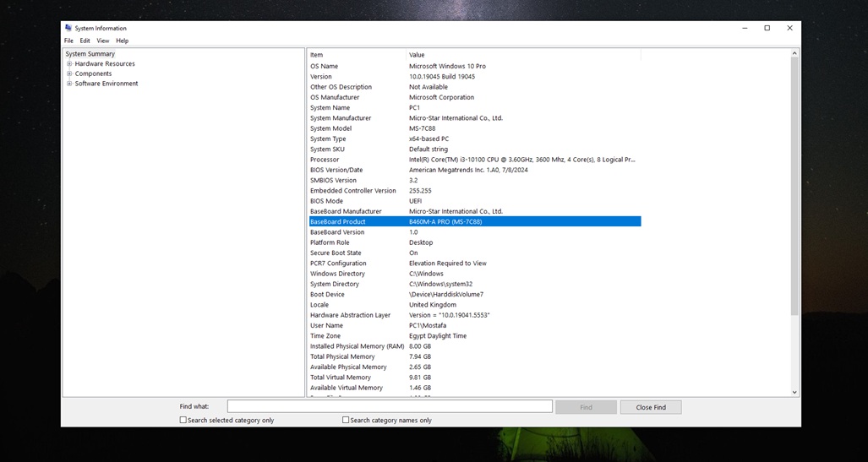Maximize the System Information window
The image size is (868, 462).
767,28
